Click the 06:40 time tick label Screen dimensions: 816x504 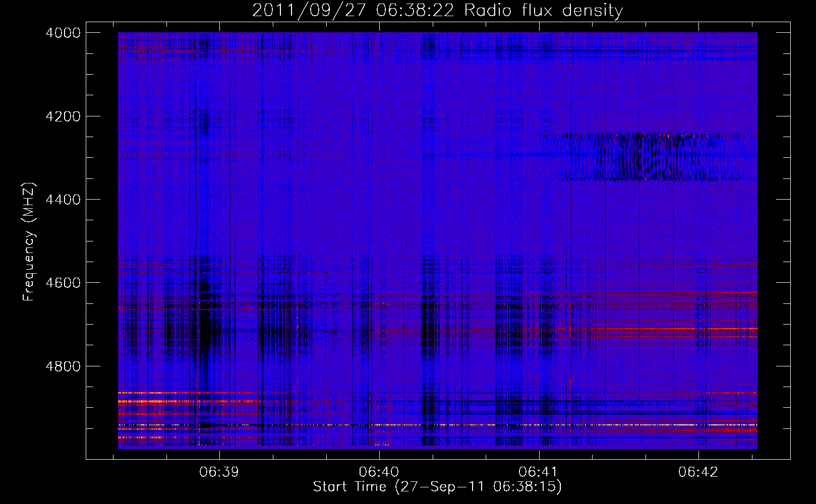pyautogui.click(x=379, y=472)
